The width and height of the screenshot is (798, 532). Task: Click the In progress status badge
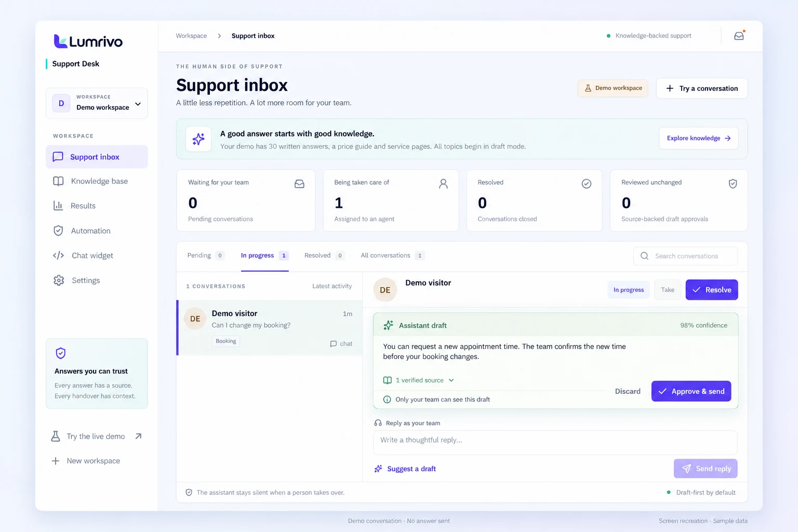click(629, 290)
